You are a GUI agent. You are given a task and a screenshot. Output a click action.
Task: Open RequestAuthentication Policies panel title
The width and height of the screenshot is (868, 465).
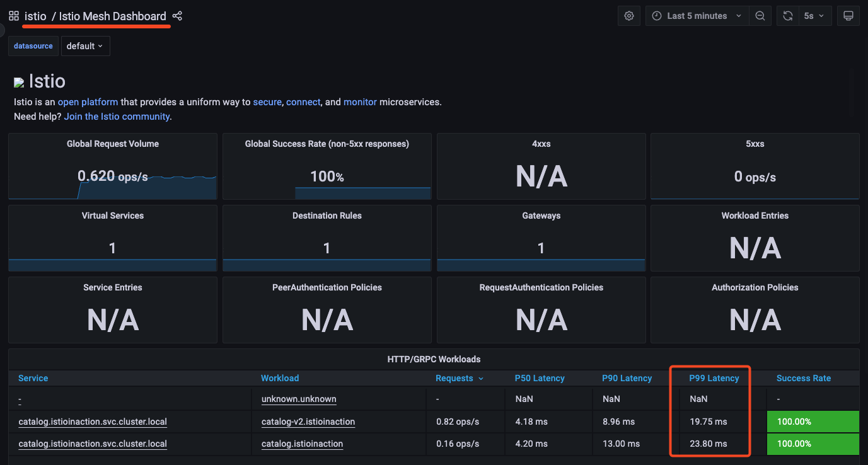coord(541,287)
